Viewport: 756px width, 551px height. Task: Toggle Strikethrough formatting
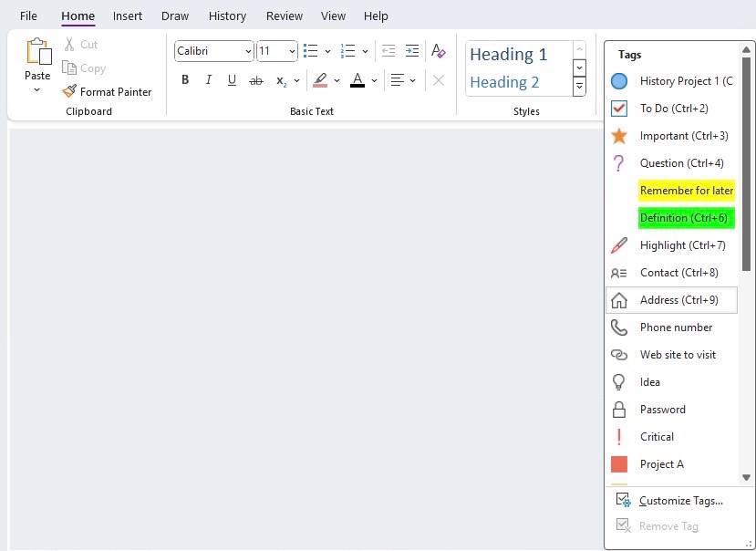pos(256,80)
